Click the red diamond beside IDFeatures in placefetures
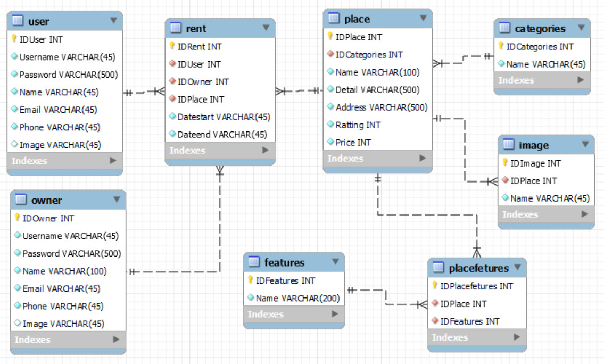The image size is (604, 364). pos(435,320)
